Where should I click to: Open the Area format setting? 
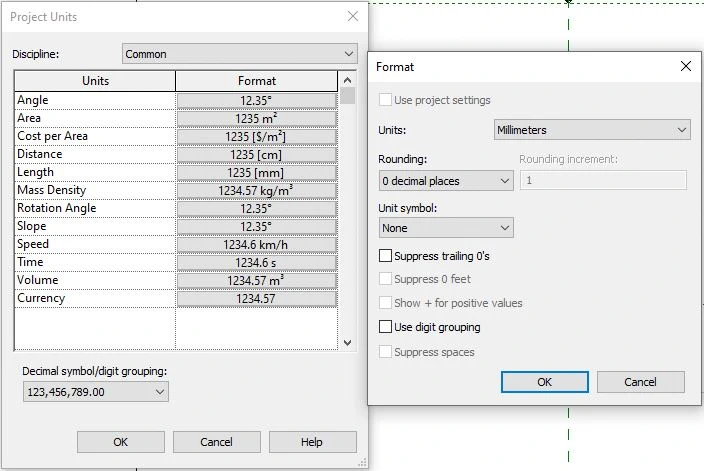[x=257, y=118]
